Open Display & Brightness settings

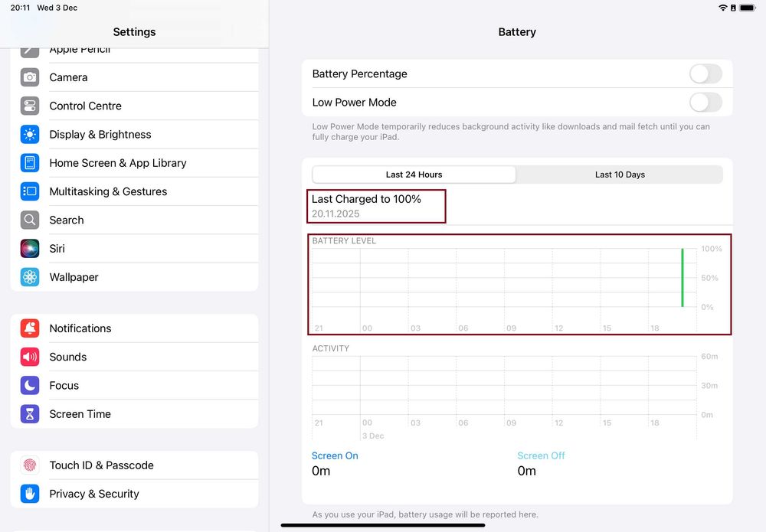pos(134,134)
